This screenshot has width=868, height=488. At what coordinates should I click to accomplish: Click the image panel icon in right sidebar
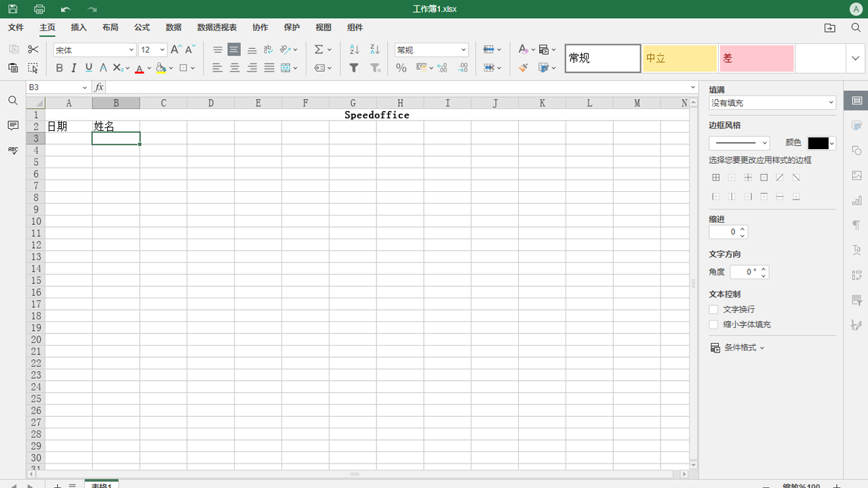coord(856,176)
